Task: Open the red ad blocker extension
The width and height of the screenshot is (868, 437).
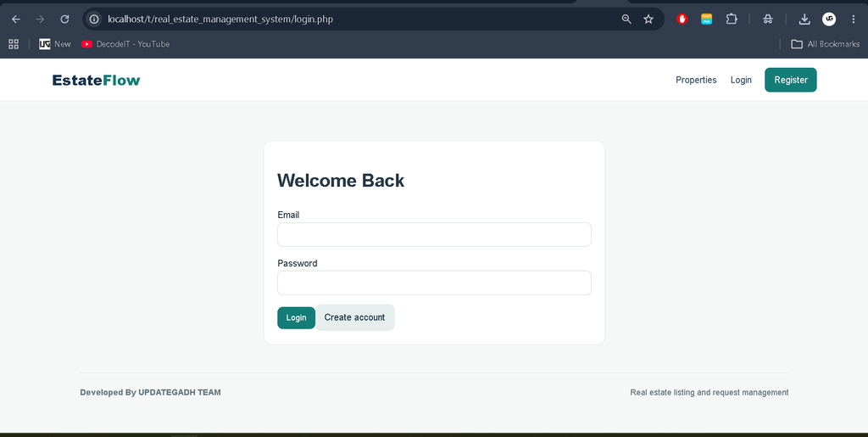Action: tap(682, 20)
